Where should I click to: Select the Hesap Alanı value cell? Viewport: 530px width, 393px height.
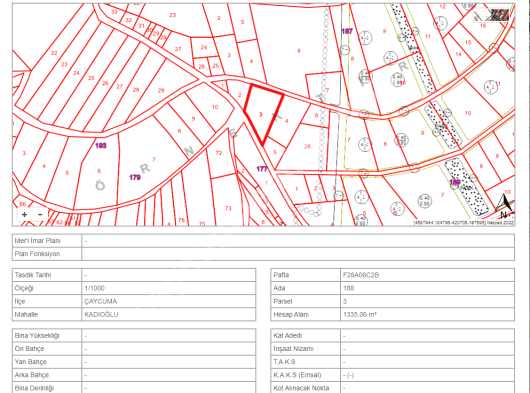(x=427, y=314)
